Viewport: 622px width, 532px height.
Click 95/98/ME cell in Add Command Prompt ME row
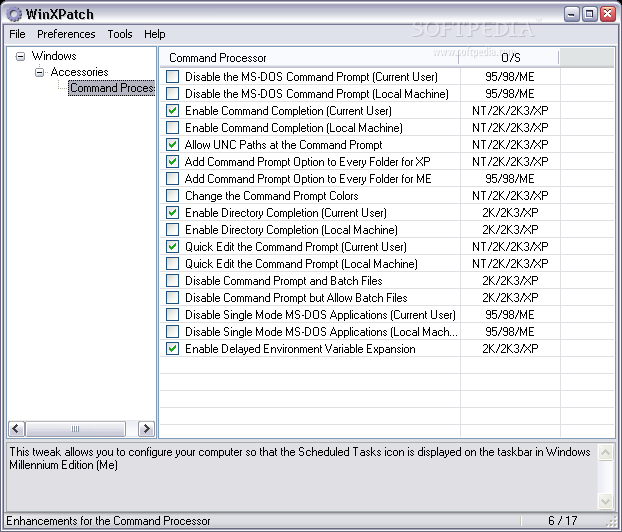510,179
